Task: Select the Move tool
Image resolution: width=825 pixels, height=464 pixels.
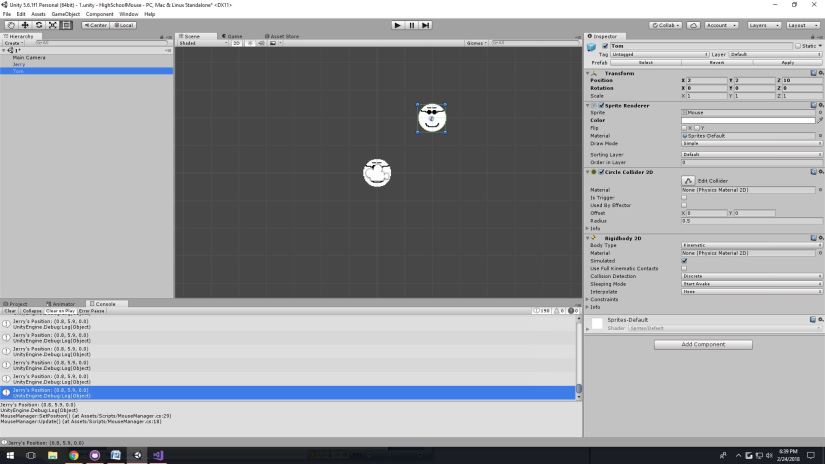Action: coord(25,25)
